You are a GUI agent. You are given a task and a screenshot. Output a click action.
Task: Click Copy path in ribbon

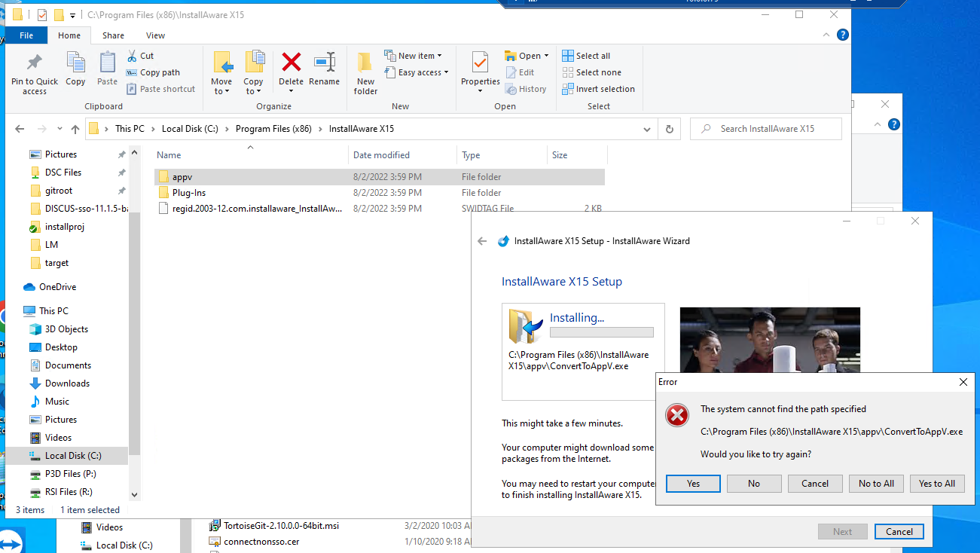(153, 72)
